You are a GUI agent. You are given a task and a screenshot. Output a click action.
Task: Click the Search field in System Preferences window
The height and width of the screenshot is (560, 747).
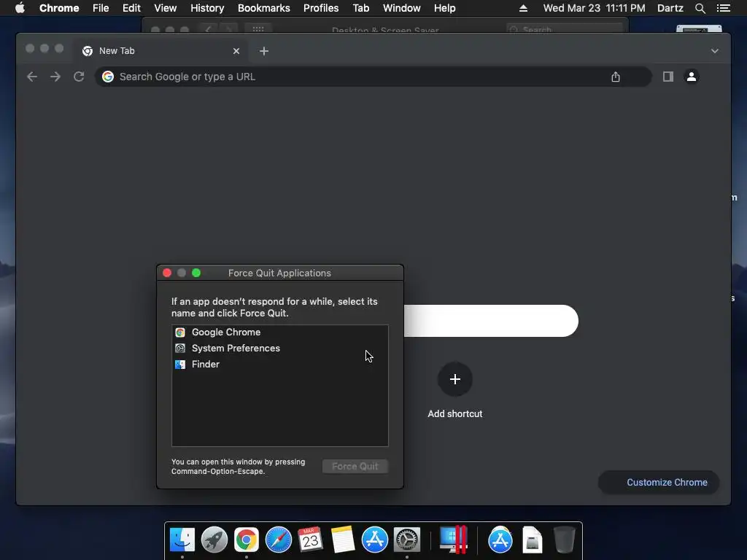click(x=565, y=29)
